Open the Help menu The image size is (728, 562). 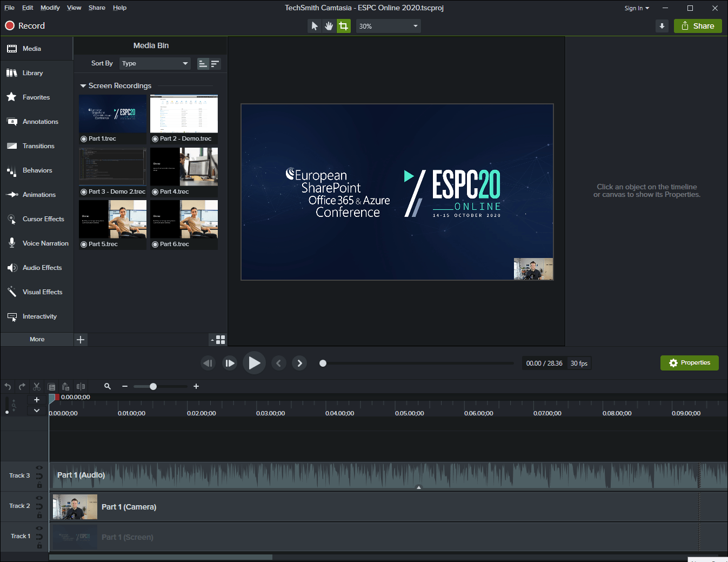pos(119,8)
